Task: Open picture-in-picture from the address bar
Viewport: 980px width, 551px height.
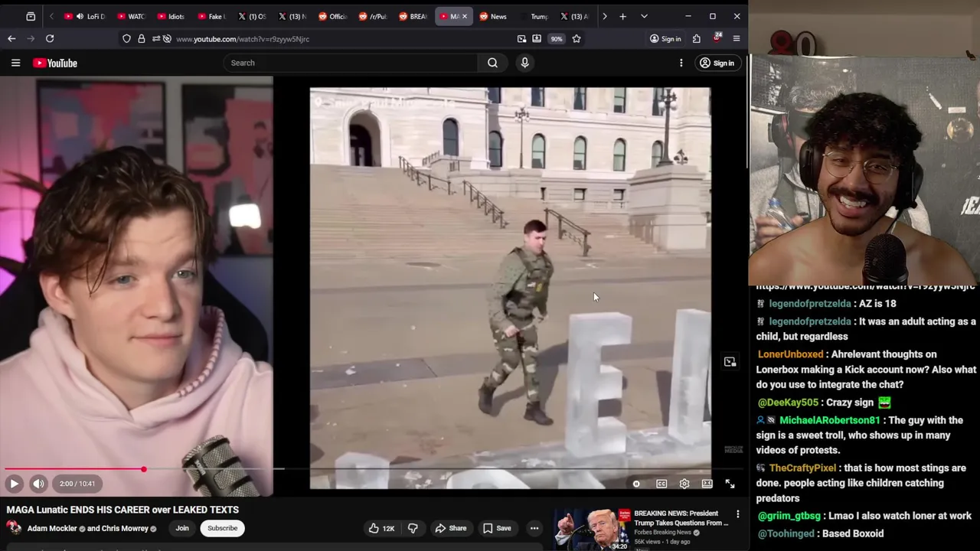Action: (x=521, y=38)
